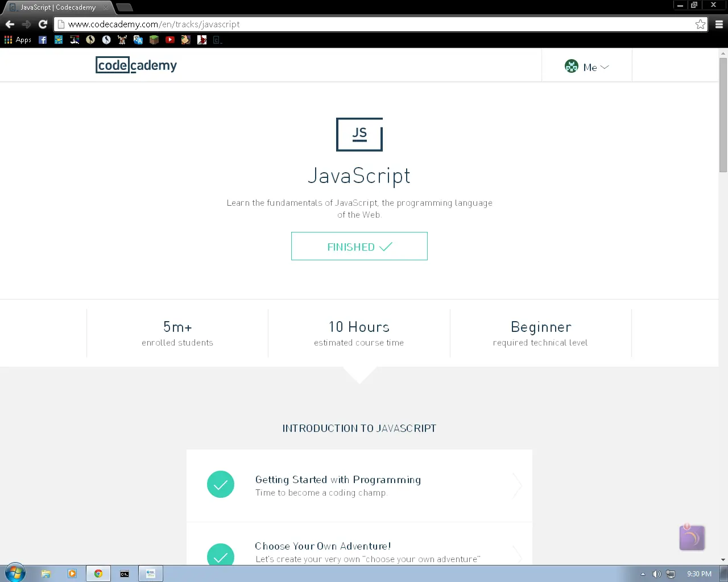The height and width of the screenshot is (582, 728).
Task: Close the JavaScript | Codecademy tab
Action: click(x=106, y=7)
